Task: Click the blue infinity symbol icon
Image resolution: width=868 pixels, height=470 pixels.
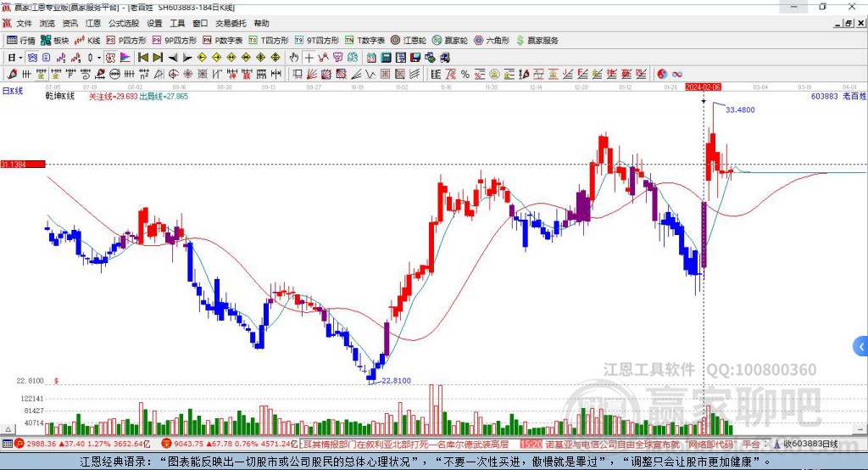Action: coord(677,74)
